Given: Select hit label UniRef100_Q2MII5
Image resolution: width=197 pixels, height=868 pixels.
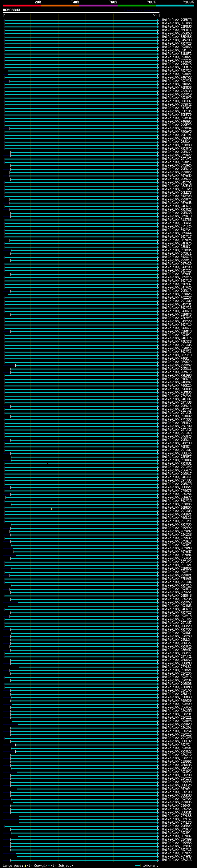Looking at the screenshot, I should tap(177, 50).
